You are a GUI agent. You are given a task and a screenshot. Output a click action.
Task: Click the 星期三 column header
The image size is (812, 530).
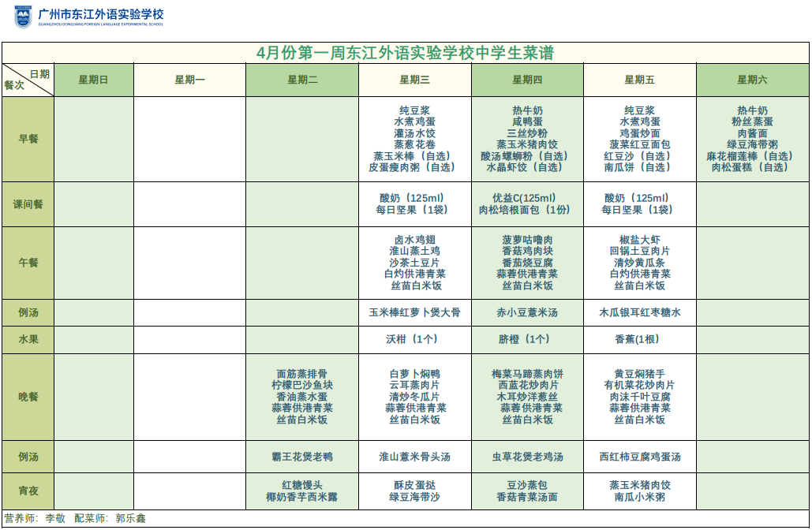point(415,80)
